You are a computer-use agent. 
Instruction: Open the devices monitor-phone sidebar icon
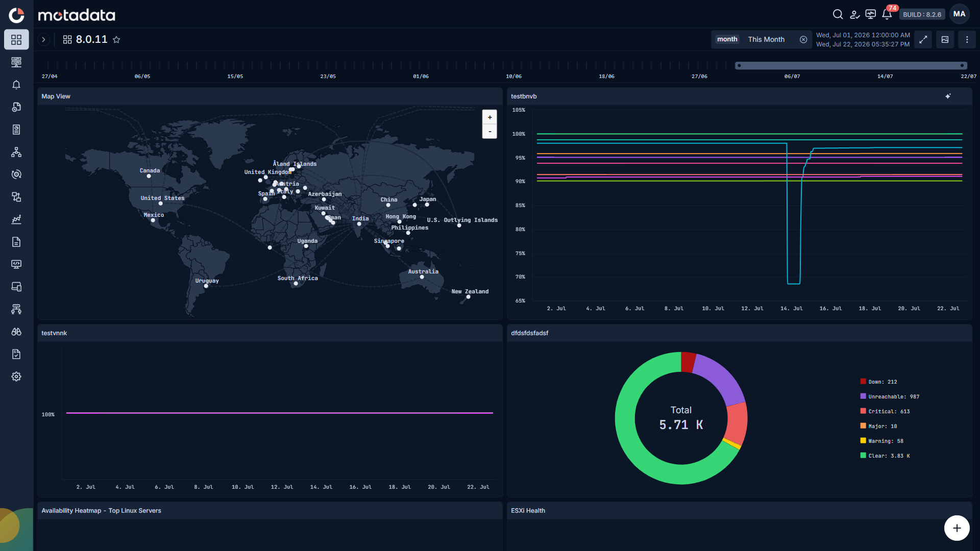[x=16, y=287]
